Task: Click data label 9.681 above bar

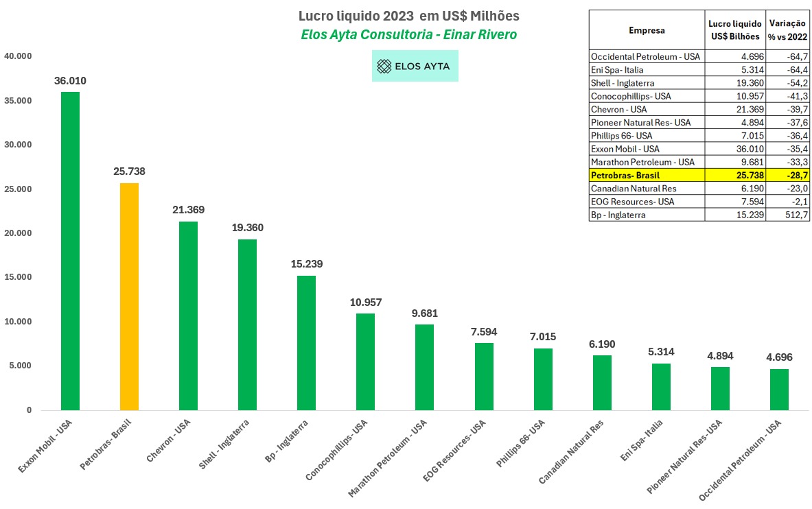Action: point(425,313)
